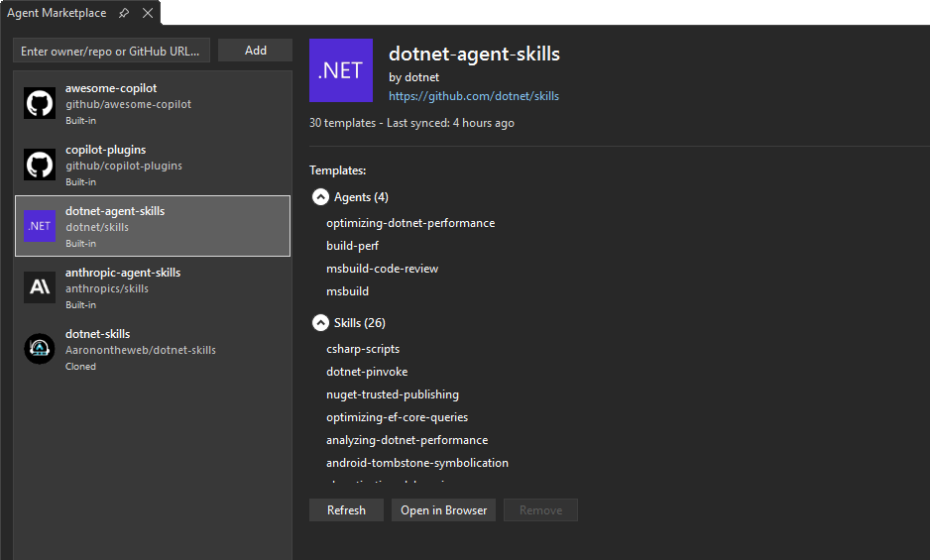
Task: Open the github.com/dotnet/skills link
Action: (474, 96)
